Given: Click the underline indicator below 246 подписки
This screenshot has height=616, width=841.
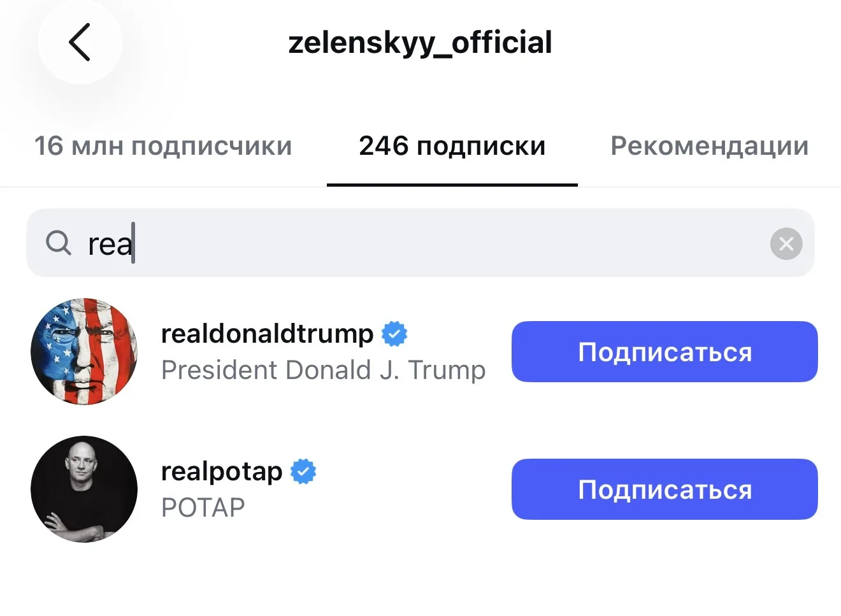Looking at the screenshot, I should point(452,185).
